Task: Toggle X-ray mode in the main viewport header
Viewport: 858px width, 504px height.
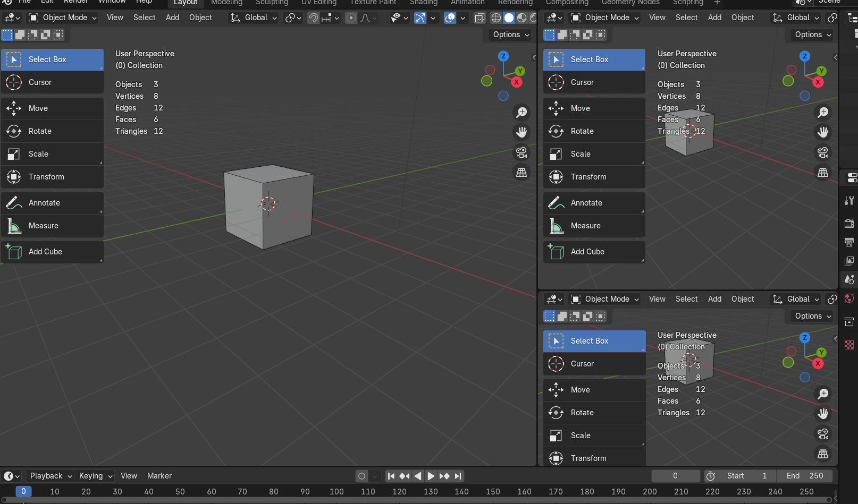Action: (x=480, y=18)
